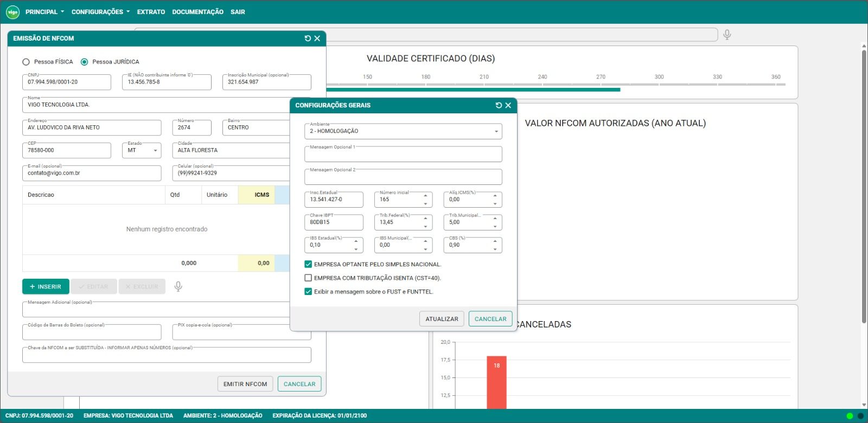
Task: Increase the Número inicial stepper value
Action: [x=425, y=196]
